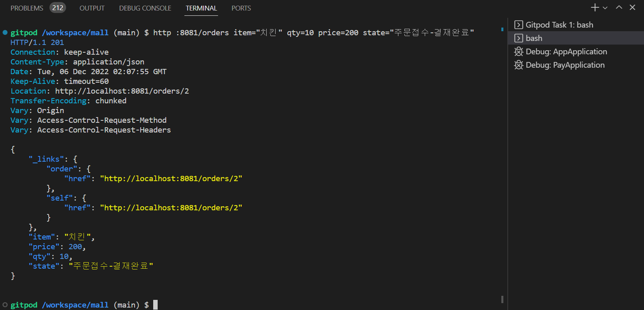This screenshot has height=310, width=644.
Task: Create a new terminal with plus icon
Action: 595,8
